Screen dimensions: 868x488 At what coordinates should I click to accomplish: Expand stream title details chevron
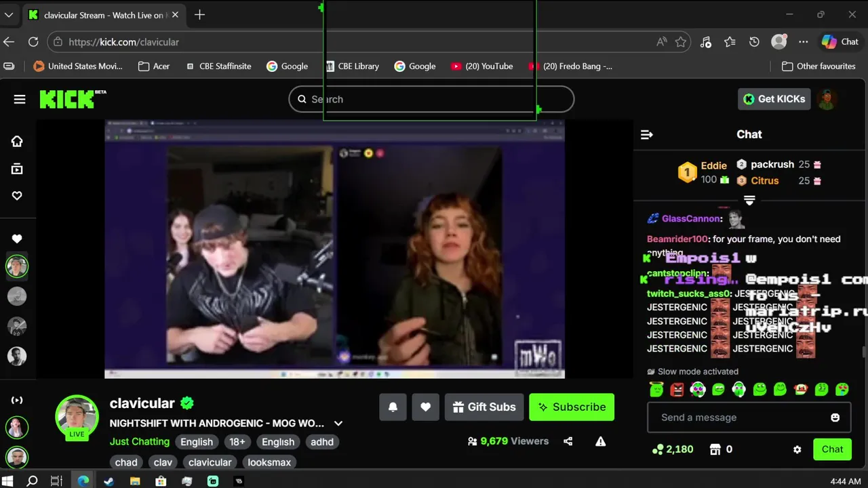click(338, 424)
